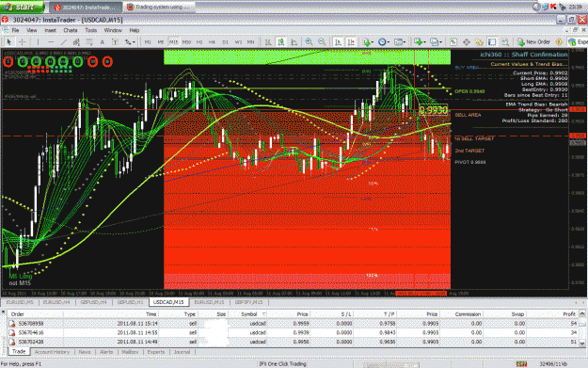Switch chart to M1 timeframe
The image size is (588, 368).
148,42
